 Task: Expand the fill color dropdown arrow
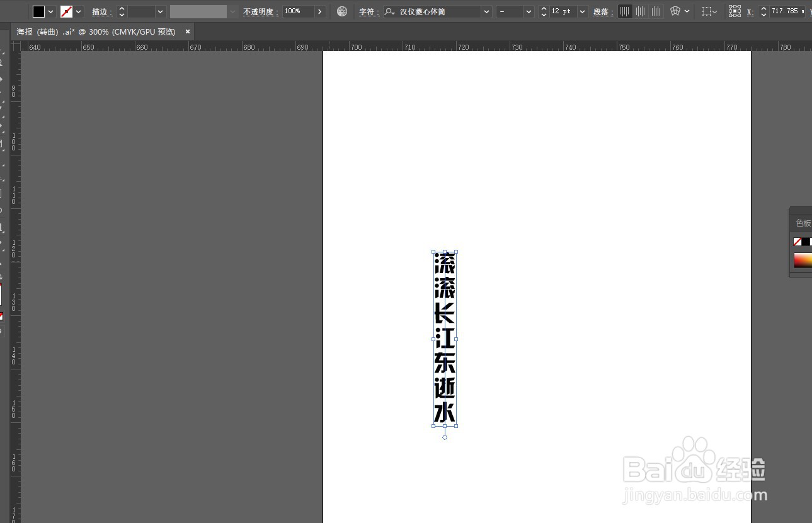pyautogui.click(x=51, y=11)
